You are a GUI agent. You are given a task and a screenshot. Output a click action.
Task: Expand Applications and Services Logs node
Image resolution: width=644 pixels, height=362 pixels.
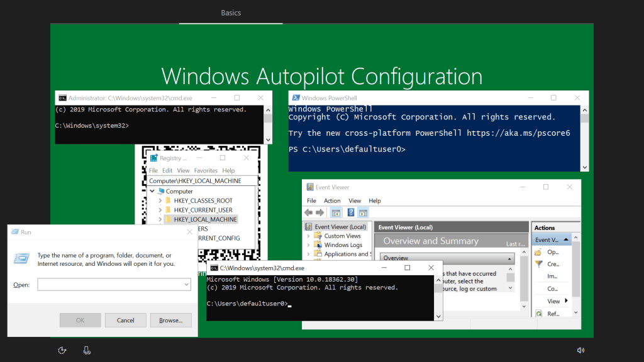pos(308,254)
